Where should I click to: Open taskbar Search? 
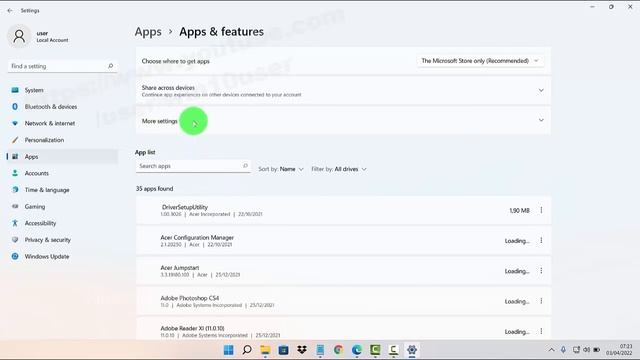click(247, 350)
